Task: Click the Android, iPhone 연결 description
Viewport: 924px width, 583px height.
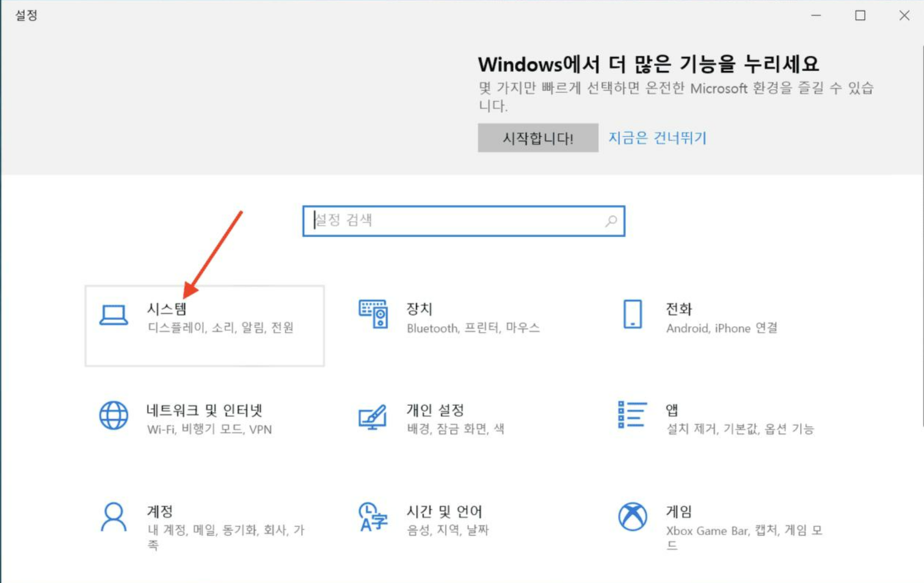Action: tap(721, 328)
